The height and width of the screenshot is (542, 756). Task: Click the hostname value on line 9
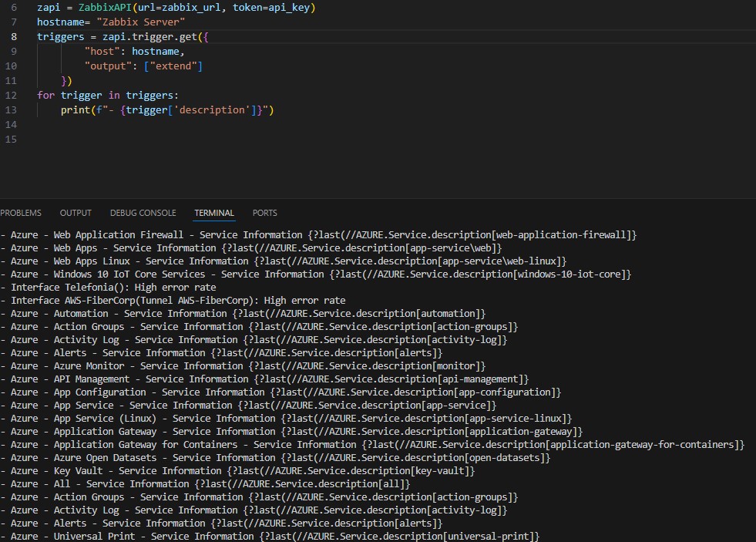(x=155, y=52)
